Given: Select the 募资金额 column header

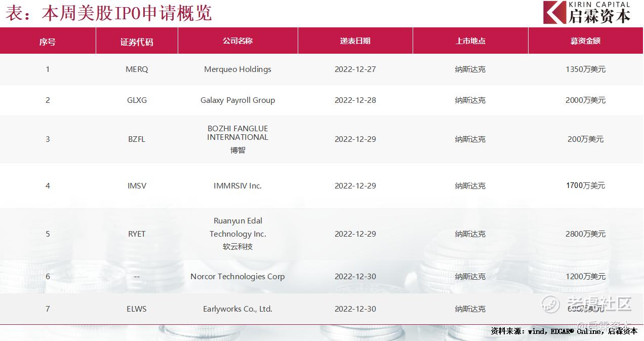Looking at the screenshot, I should 585,41.
